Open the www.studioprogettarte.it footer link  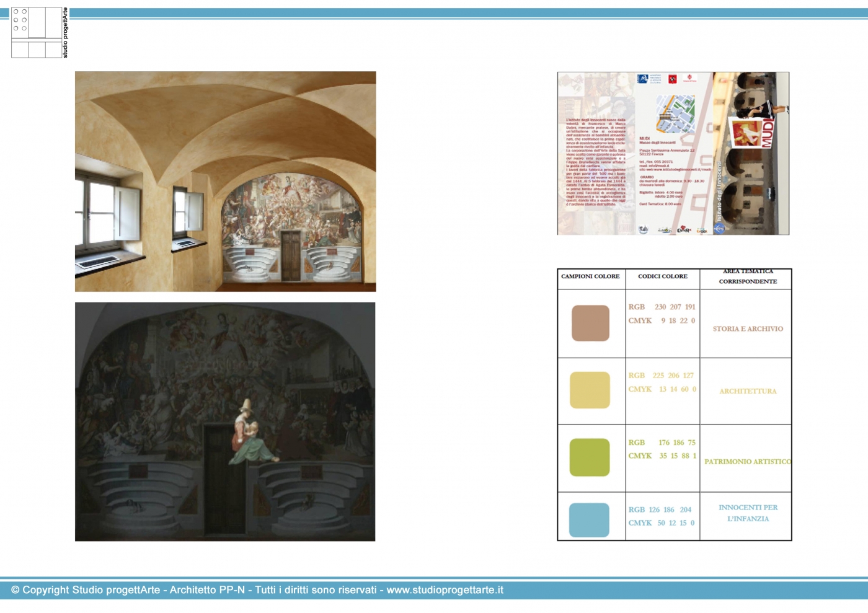coord(445,590)
